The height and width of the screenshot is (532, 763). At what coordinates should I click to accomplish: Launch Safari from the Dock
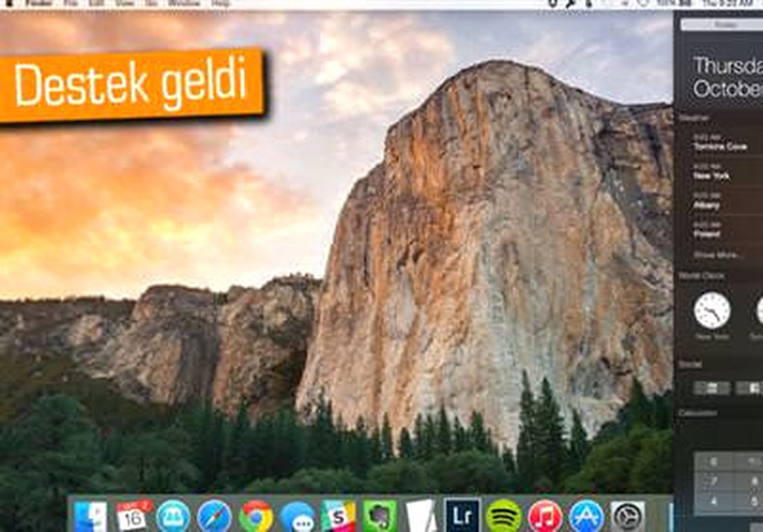(x=214, y=516)
